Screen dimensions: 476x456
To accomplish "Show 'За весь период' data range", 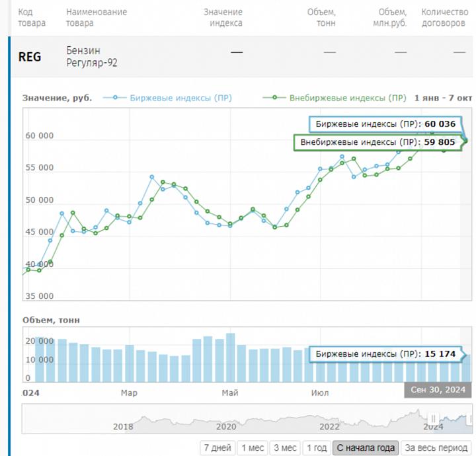I will point(436,448).
